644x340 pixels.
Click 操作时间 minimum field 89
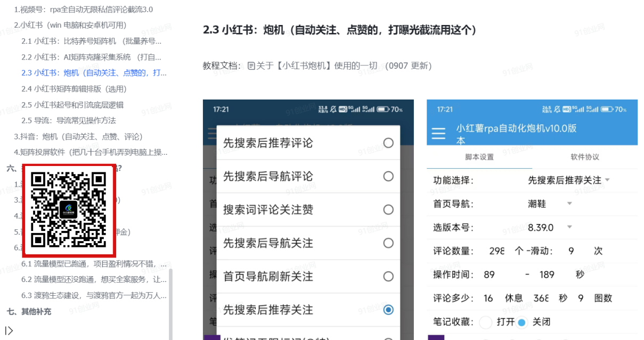pyautogui.click(x=490, y=275)
